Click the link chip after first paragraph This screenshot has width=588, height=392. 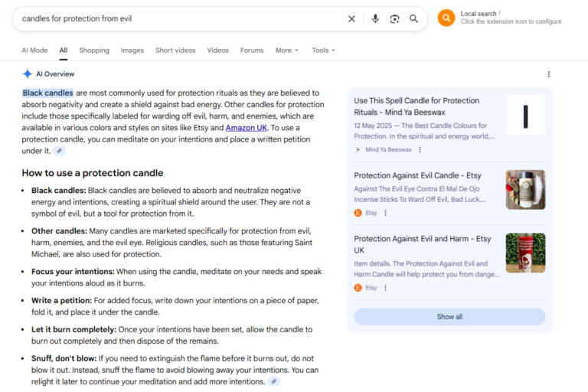point(60,151)
